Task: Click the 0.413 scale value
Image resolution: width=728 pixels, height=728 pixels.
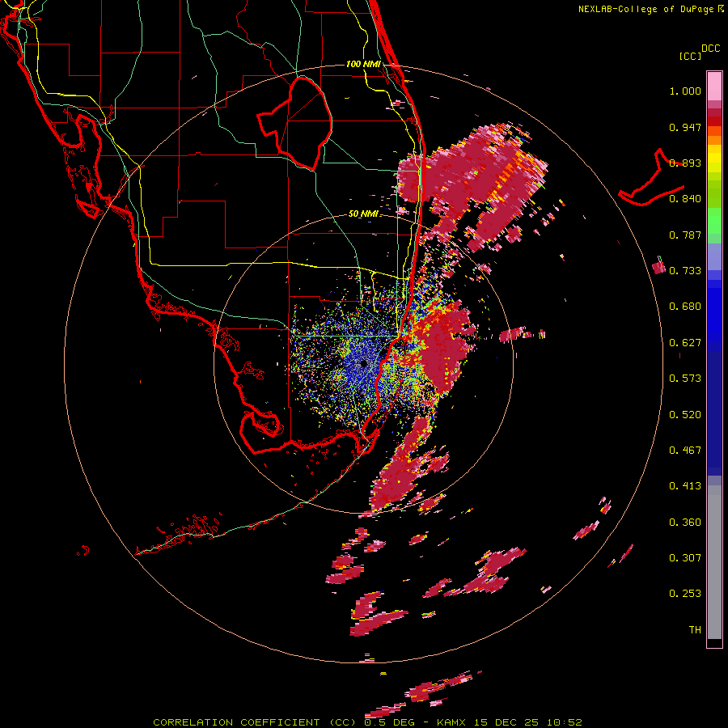Action: pyautogui.click(x=685, y=486)
